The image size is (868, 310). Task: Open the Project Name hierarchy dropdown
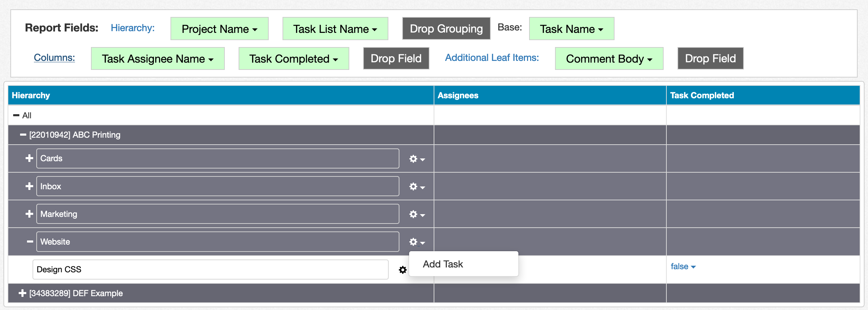(x=219, y=29)
